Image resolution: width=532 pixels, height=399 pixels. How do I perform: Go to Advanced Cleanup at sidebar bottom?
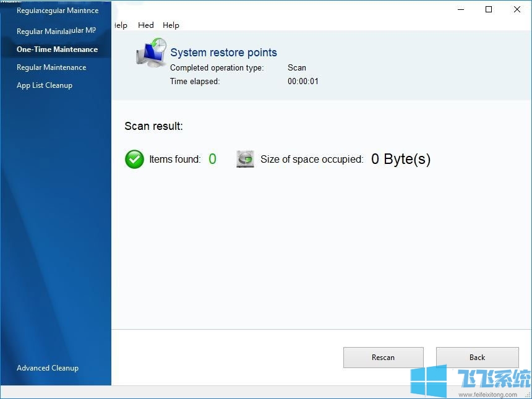click(48, 368)
